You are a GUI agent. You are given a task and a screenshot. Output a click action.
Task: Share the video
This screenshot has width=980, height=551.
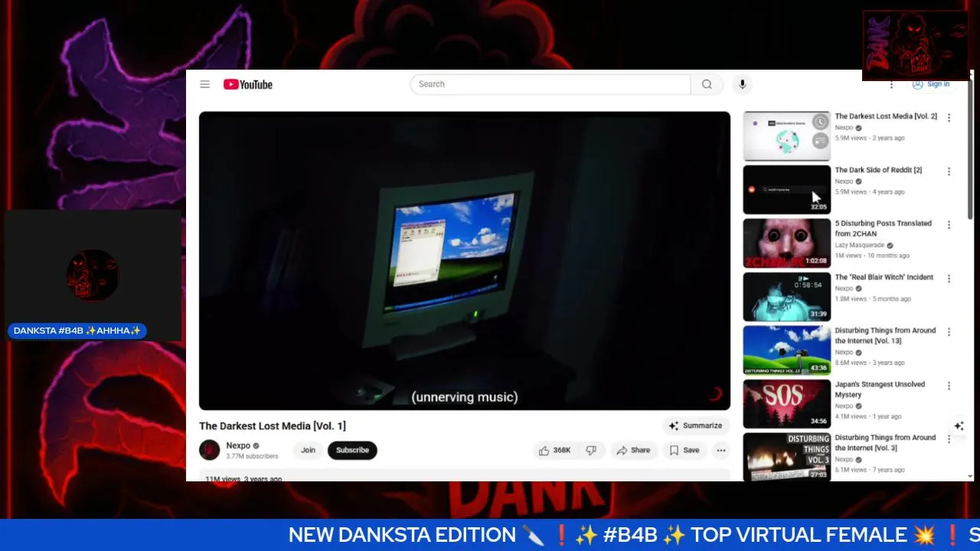[633, 450]
